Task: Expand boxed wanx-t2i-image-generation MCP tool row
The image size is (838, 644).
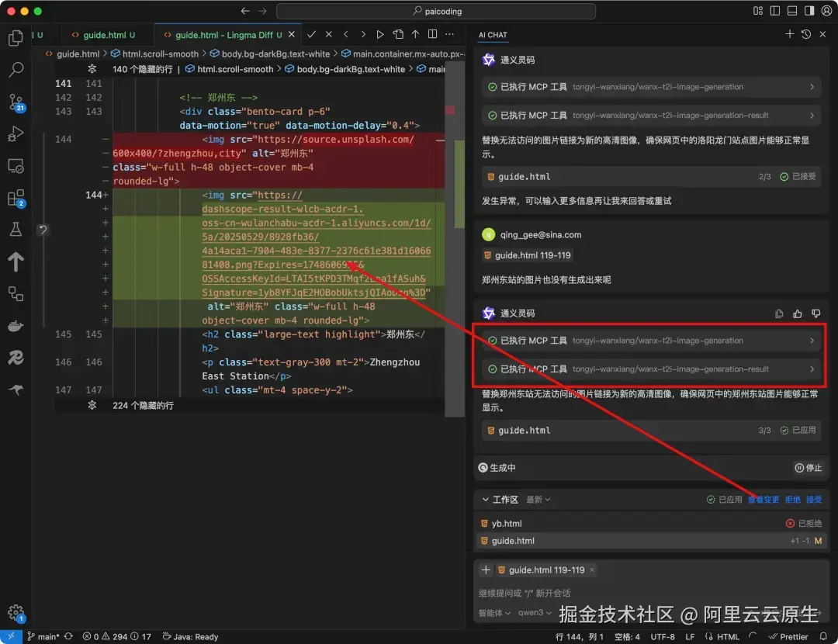Action: pyautogui.click(x=651, y=341)
